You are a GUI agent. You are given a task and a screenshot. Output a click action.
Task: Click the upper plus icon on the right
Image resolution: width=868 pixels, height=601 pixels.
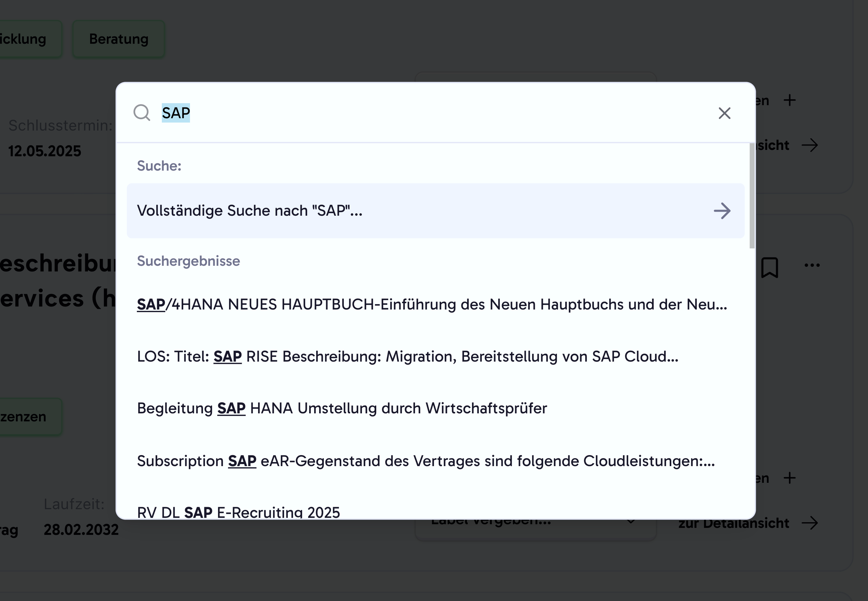pyautogui.click(x=789, y=100)
